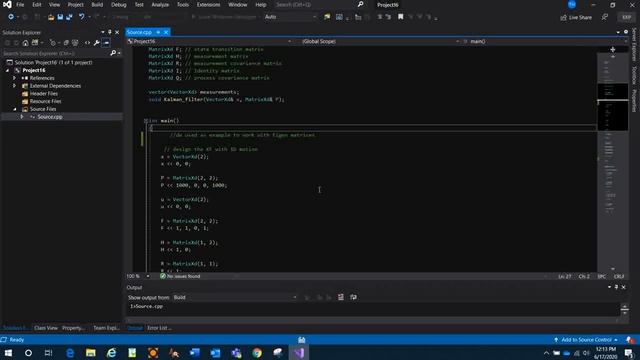Click the Solution Explorer search magnifier icon
Image resolution: width=640 pixels, height=360 pixels.
(113, 53)
